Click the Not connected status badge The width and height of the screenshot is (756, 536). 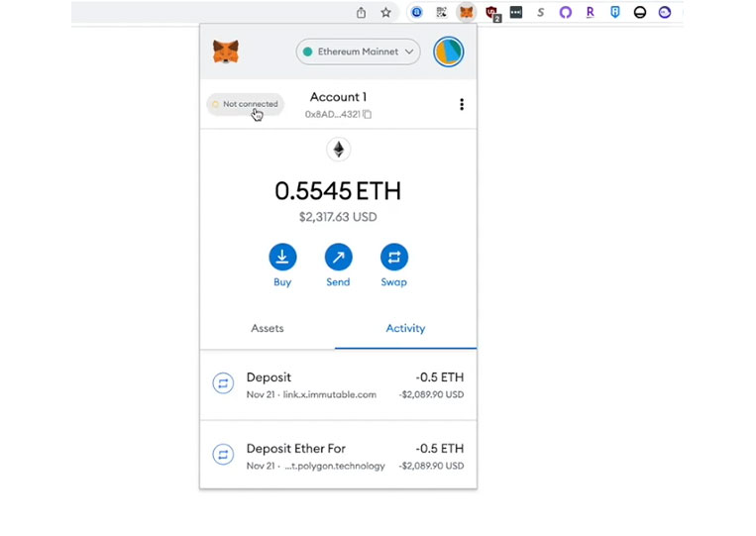(246, 104)
